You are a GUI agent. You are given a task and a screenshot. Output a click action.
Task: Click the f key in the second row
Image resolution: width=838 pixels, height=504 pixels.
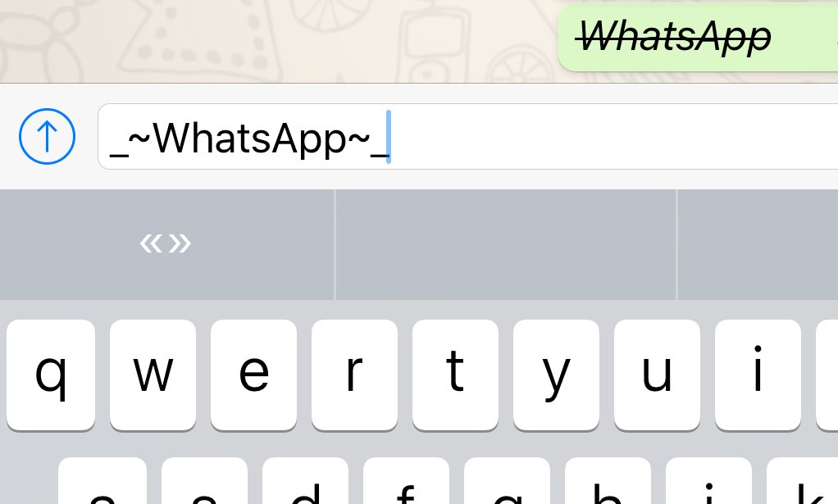[406, 480]
